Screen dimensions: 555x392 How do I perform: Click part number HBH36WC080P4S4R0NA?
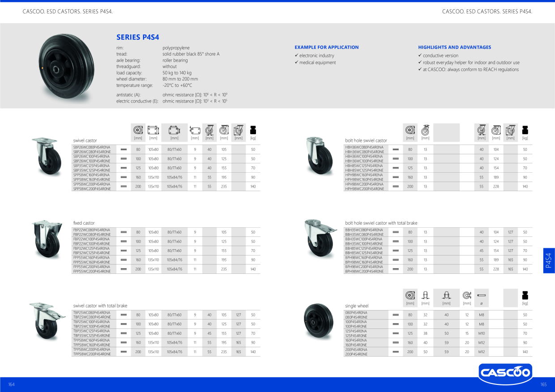pos(364,147)
